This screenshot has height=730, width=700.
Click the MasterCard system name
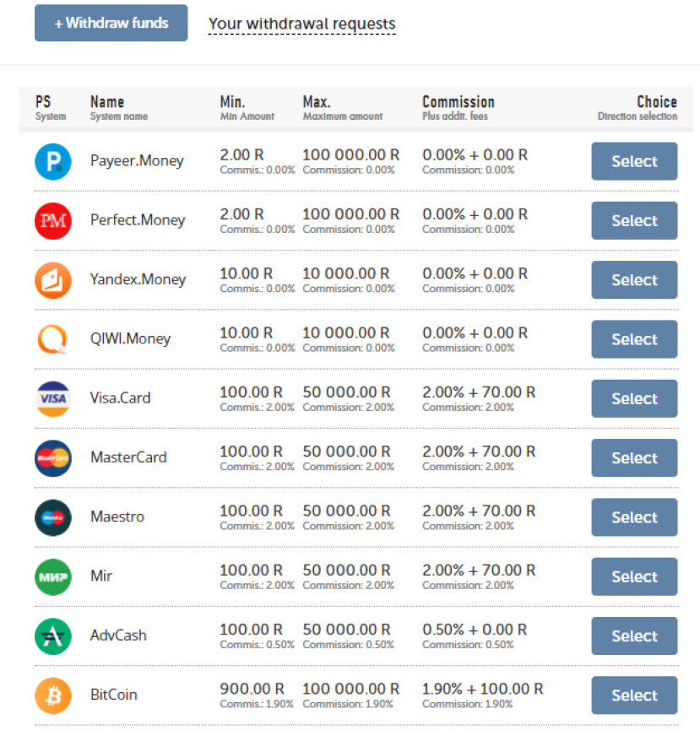[128, 457]
